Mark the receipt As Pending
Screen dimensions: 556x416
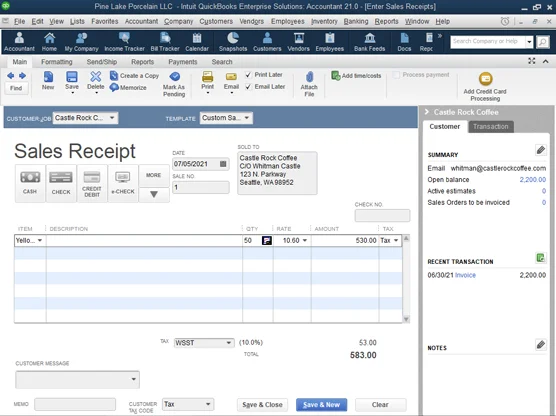pyautogui.click(x=174, y=84)
